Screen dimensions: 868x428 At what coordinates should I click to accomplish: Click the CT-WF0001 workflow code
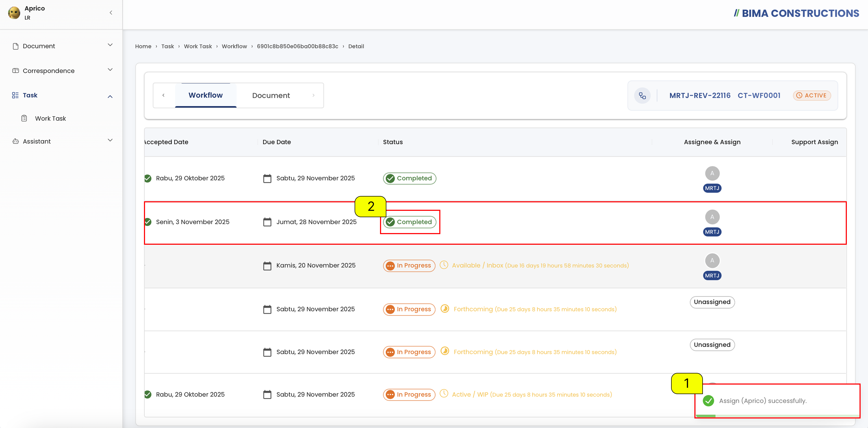(x=759, y=95)
